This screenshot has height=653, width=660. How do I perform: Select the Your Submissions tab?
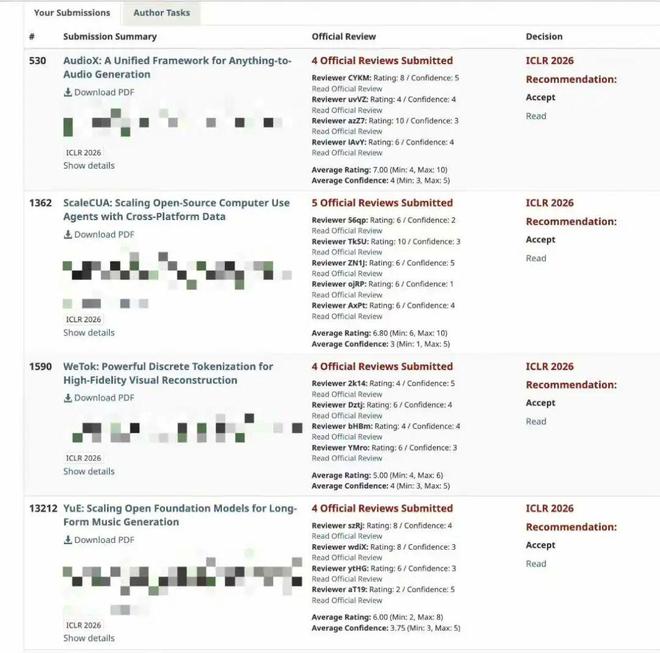click(x=72, y=13)
